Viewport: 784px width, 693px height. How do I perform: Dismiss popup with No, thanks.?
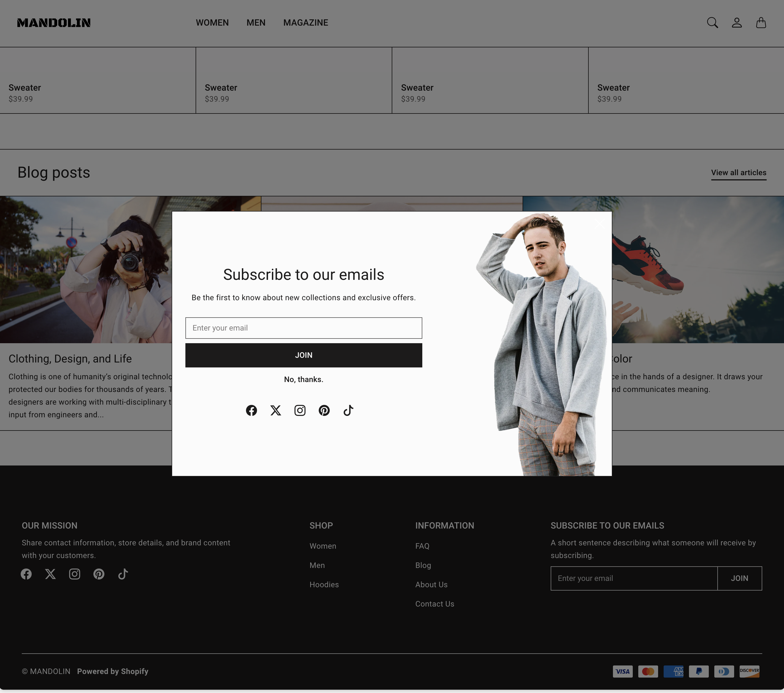click(x=303, y=379)
